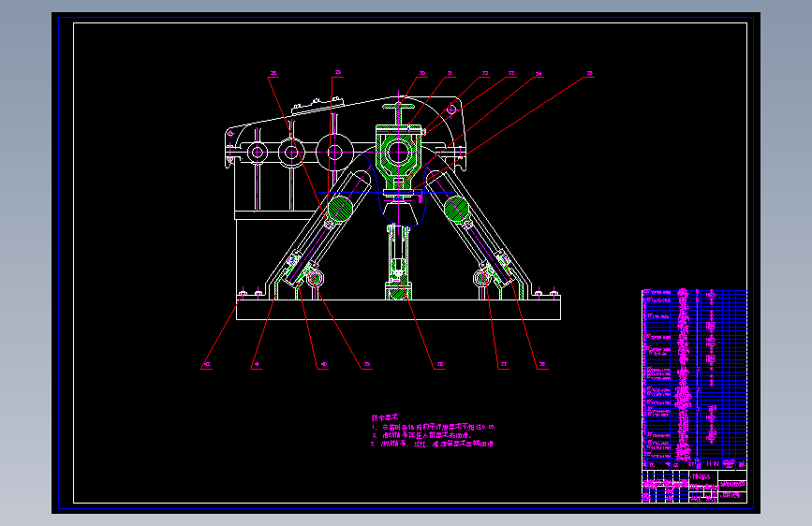Select the largest gear circle in gearbox

[x=334, y=153]
